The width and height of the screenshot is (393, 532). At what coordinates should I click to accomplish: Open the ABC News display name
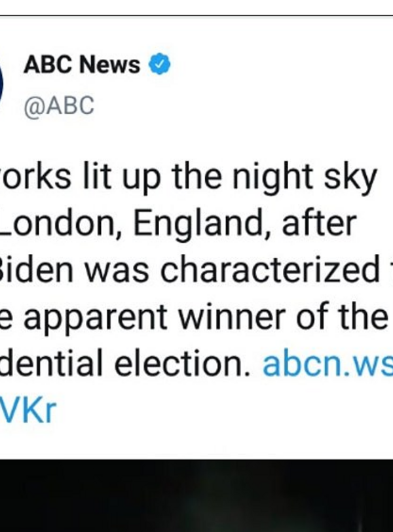click(82, 65)
